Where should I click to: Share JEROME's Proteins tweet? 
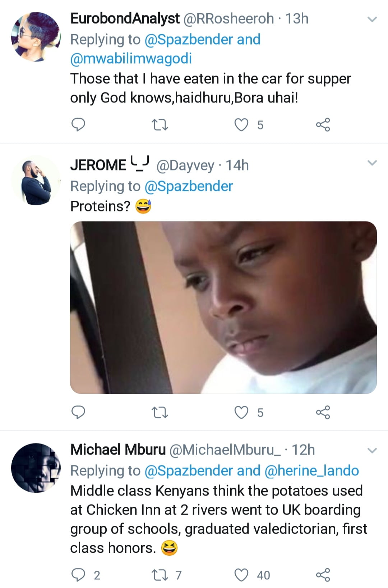(323, 412)
